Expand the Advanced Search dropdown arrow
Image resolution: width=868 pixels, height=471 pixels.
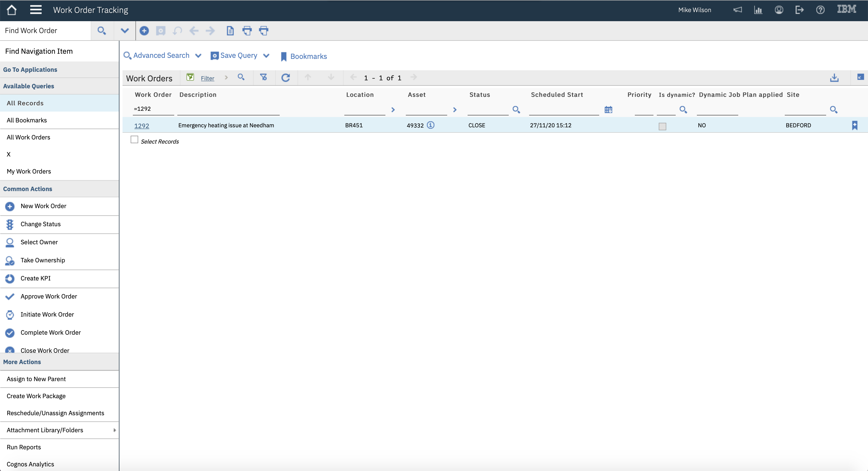[198, 56]
